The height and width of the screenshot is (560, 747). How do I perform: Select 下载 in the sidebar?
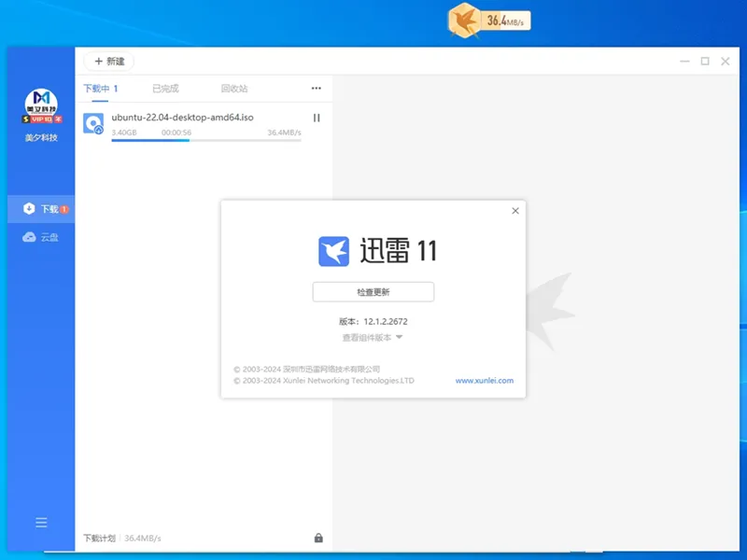pos(41,209)
